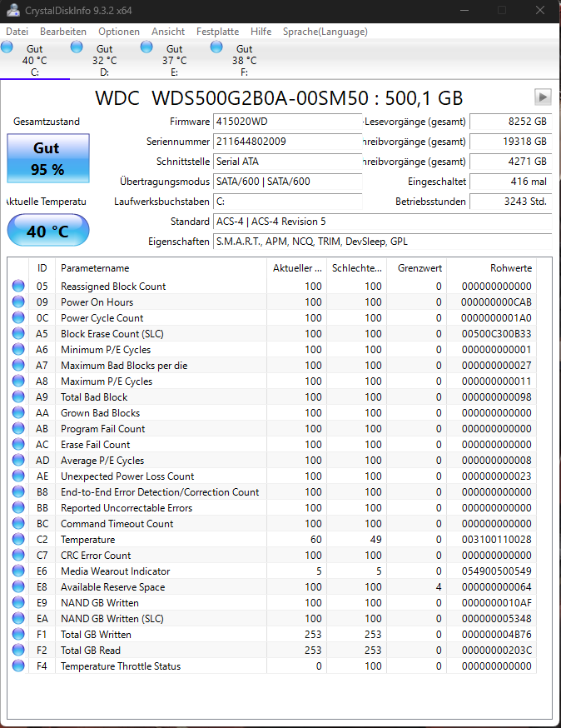
Task: Switch to drive F: tab at 38 °C
Action: tap(245, 60)
